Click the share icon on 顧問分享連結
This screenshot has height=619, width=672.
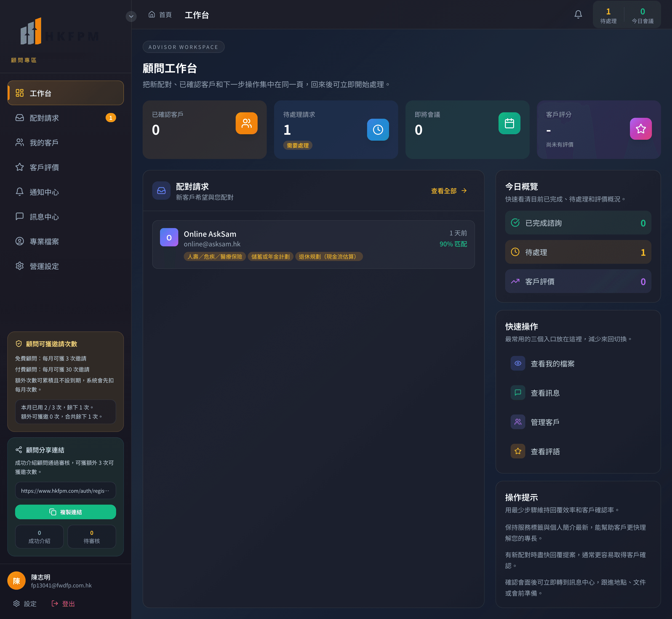tap(19, 449)
